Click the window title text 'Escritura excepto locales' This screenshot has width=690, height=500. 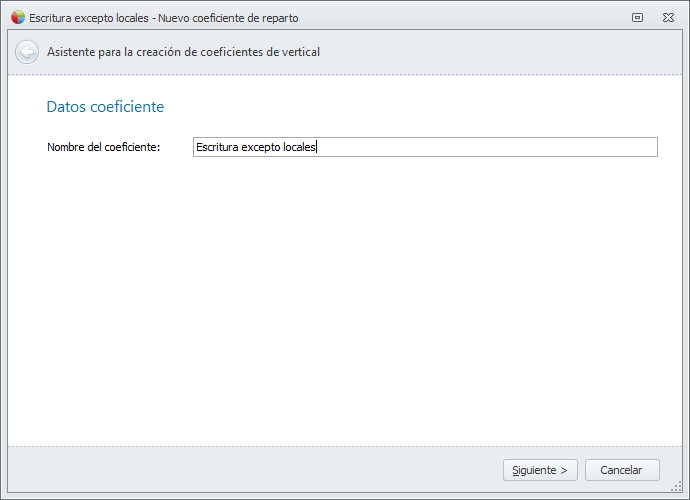[x=88, y=18]
